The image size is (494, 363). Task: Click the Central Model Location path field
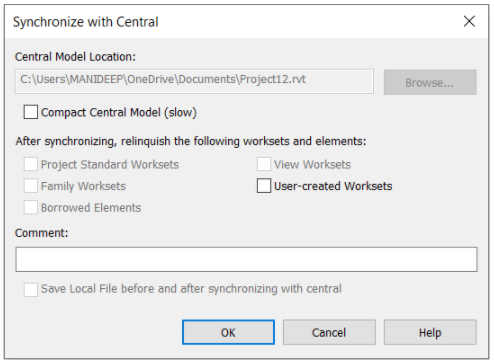(194, 81)
